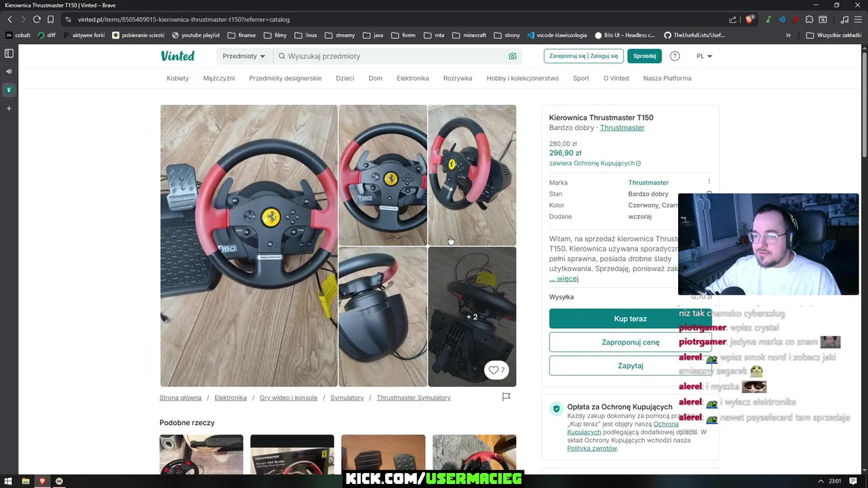This screenshot has height=488, width=868.
Task: Open File Explorer from the taskbar
Action: 25,481
